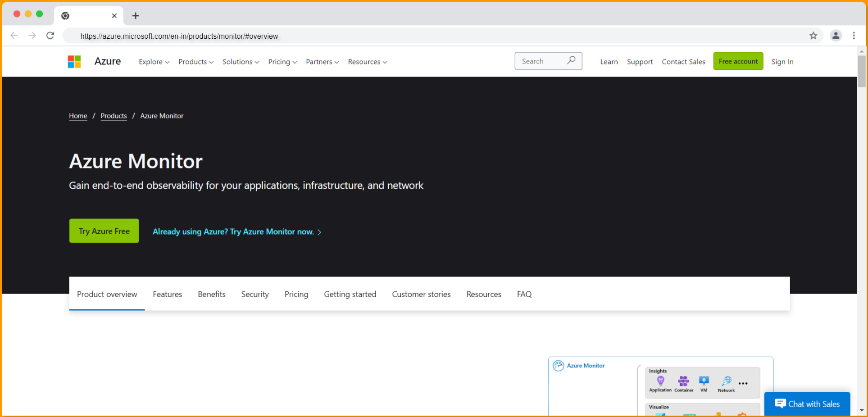Screen dimensions: 868x417
Task: Click the Try Azure Free button
Action: [104, 231]
